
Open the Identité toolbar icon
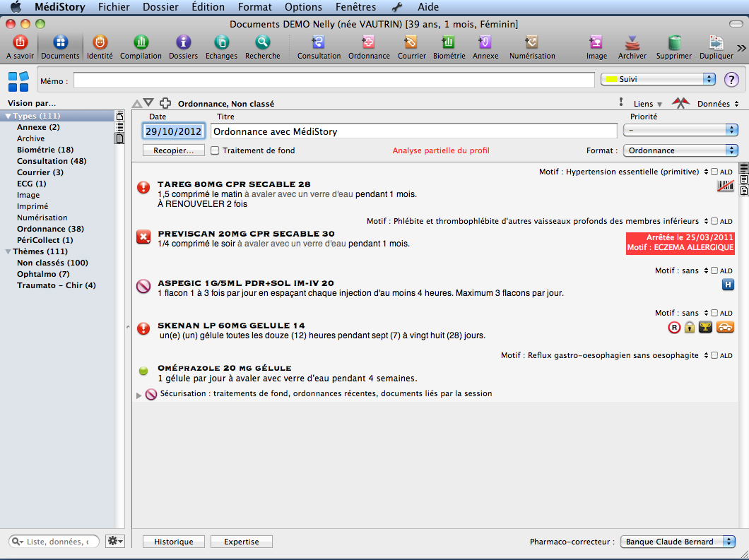click(x=100, y=43)
